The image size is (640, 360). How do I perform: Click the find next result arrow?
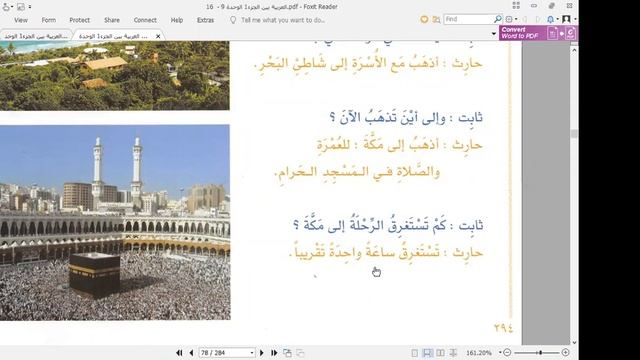pyautogui.click(x=538, y=19)
